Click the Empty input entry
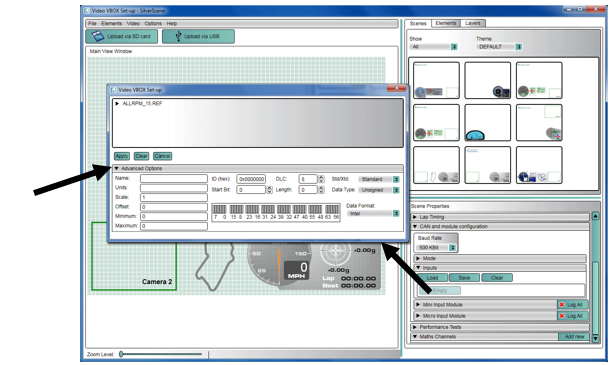Viewport: 614px width, 365px height. pos(440,291)
